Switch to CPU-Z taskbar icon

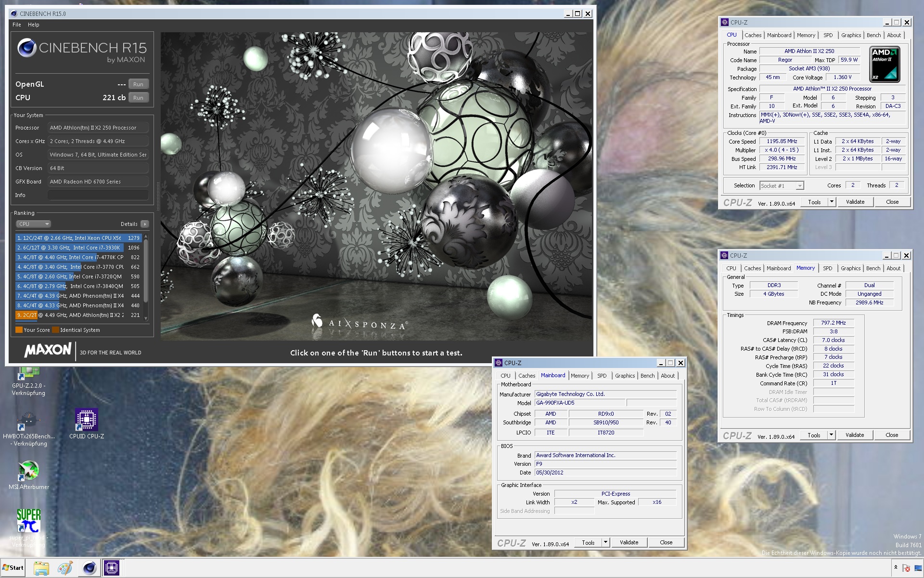pos(112,568)
